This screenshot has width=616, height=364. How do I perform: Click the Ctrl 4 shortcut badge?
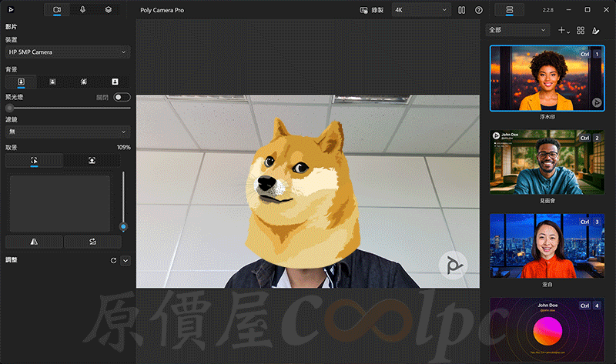591,306
